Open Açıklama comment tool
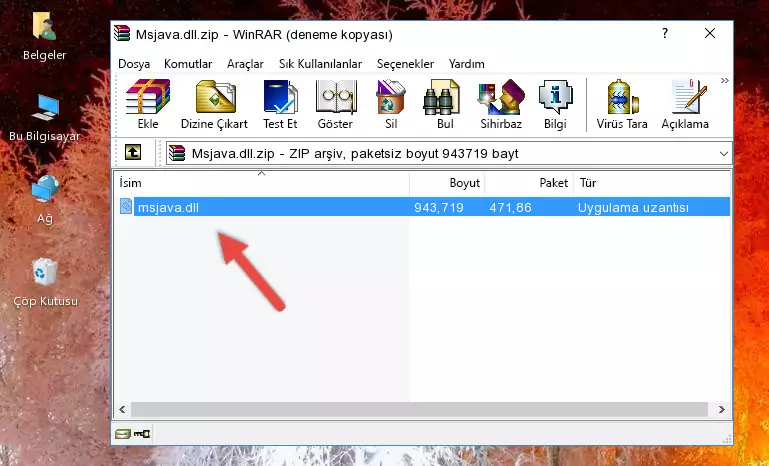Viewport: 769px width, 466px height. pos(685,104)
